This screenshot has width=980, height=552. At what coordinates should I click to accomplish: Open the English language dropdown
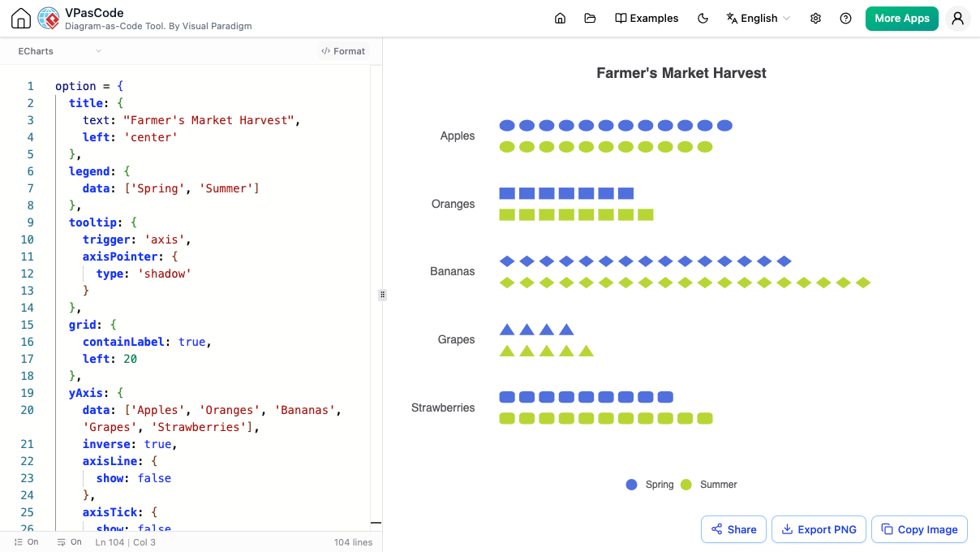(x=759, y=18)
